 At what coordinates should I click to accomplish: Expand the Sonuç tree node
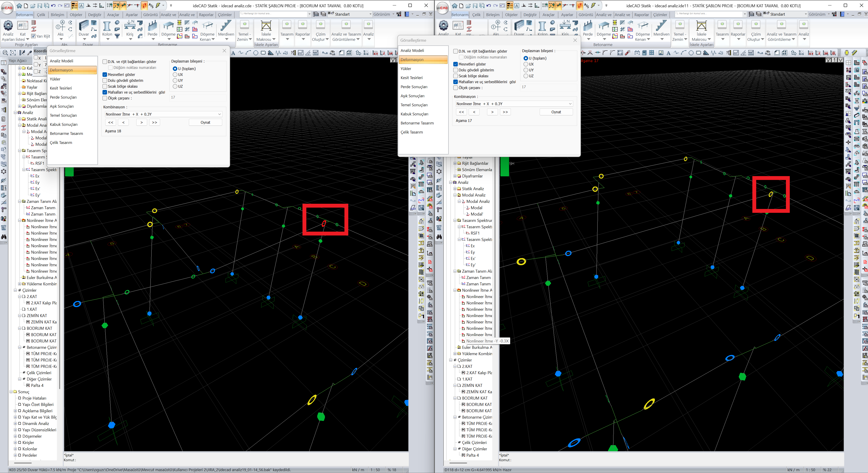pyautogui.click(x=11, y=392)
